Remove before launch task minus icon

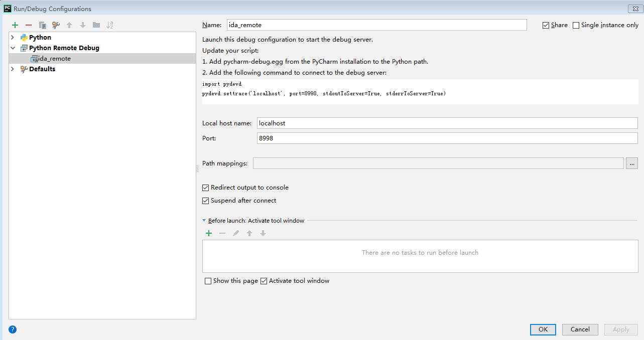222,233
